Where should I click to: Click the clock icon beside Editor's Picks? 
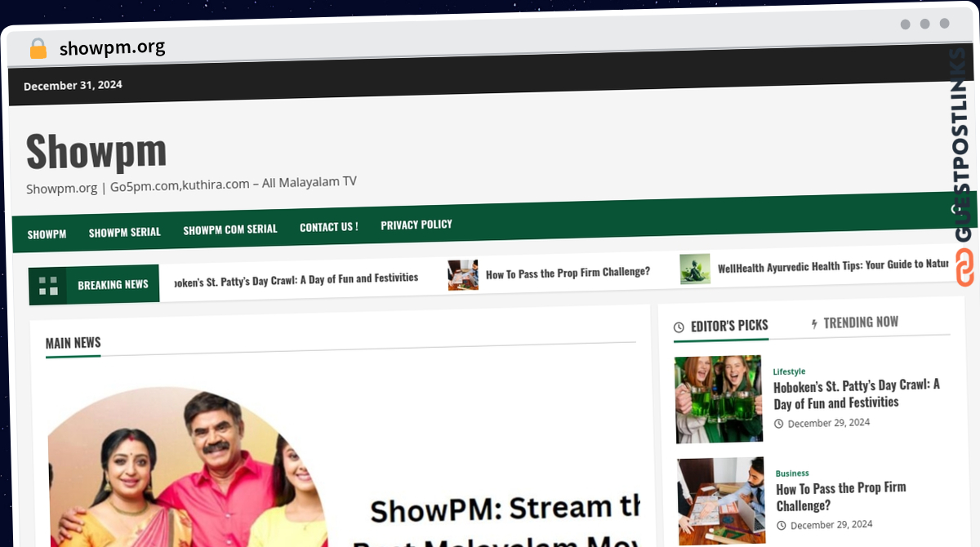(x=679, y=327)
